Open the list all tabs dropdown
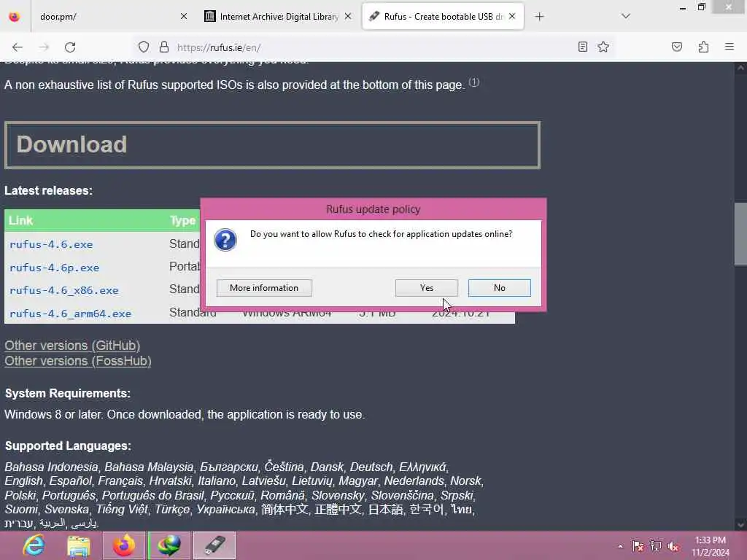This screenshot has height=560, width=747. click(x=626, y=17)
